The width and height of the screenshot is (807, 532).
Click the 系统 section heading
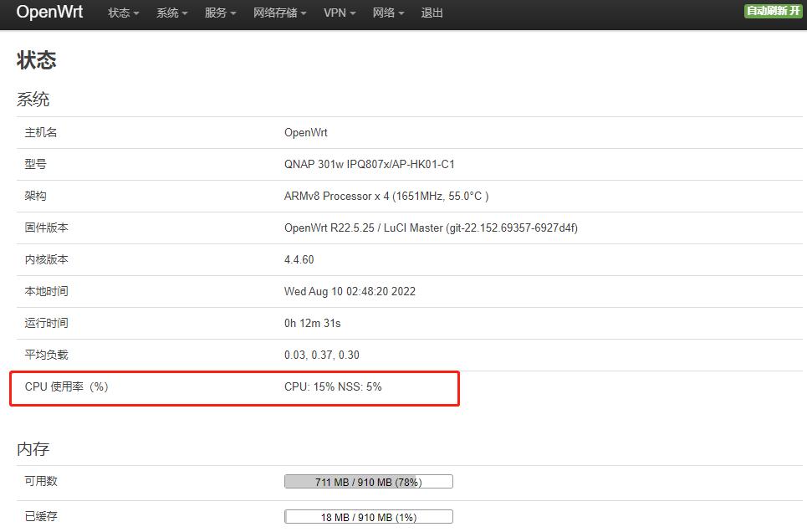pos(33,100)
